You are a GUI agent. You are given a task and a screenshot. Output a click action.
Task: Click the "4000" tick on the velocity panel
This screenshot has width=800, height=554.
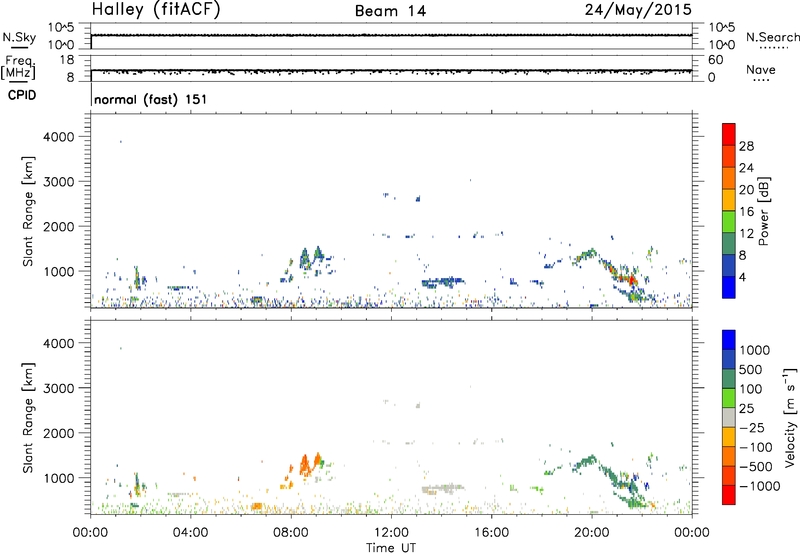(59, 343)
